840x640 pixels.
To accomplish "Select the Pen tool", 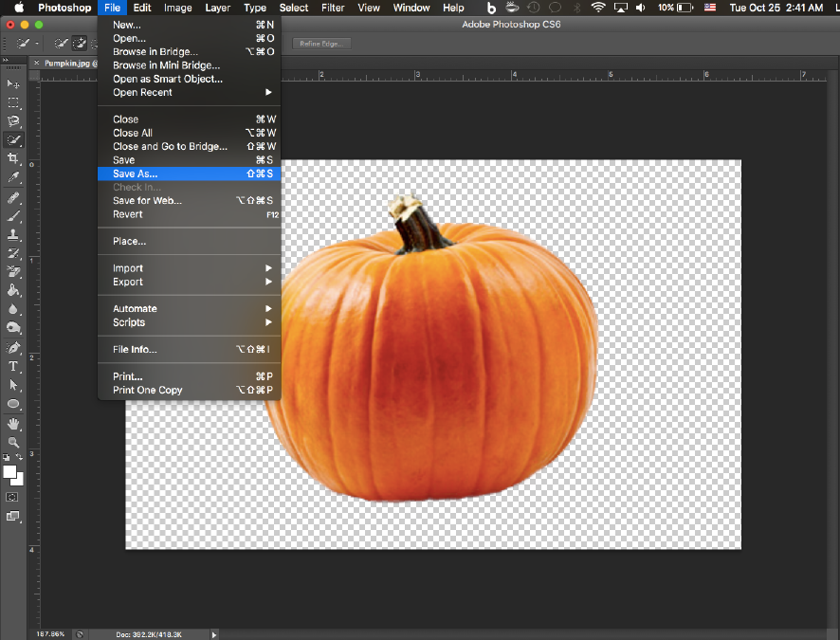I will pos(12,347).
